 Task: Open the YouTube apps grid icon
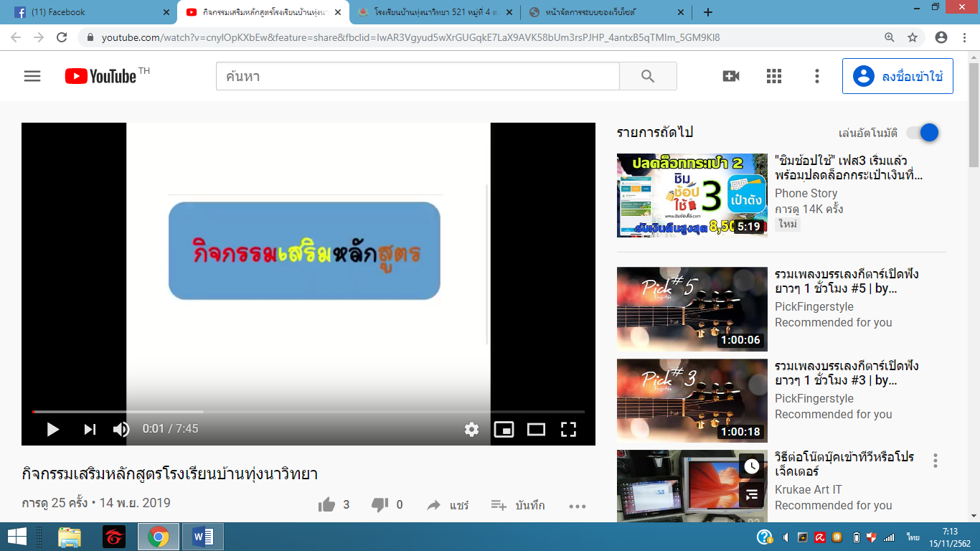(x=773, y=76)
